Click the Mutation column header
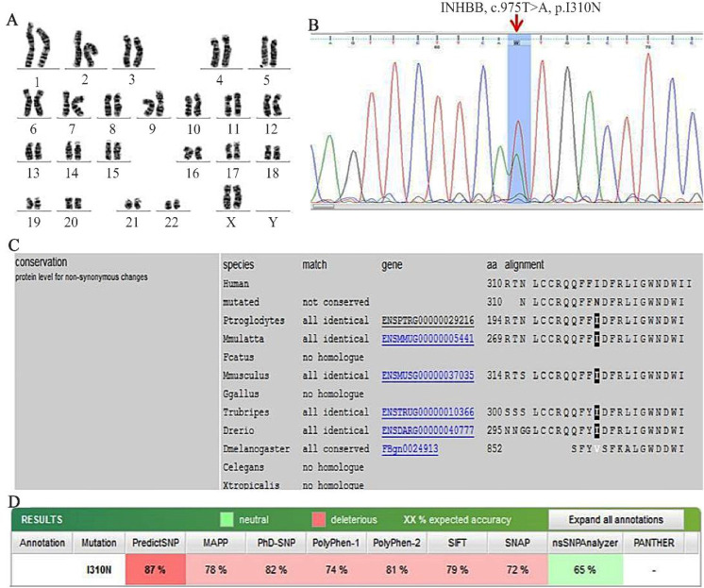 [x=99, y=543]
